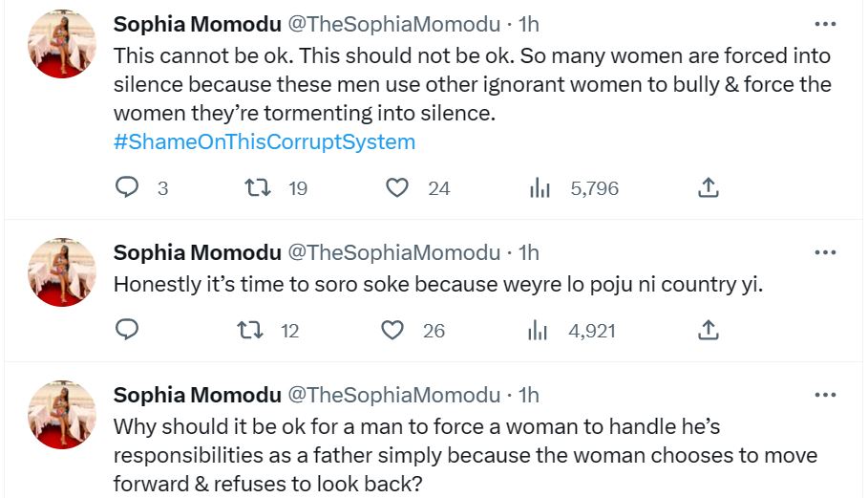View analytics showing 4,921 views
Screen dimensions: 868x498
(x=538, y=331)
